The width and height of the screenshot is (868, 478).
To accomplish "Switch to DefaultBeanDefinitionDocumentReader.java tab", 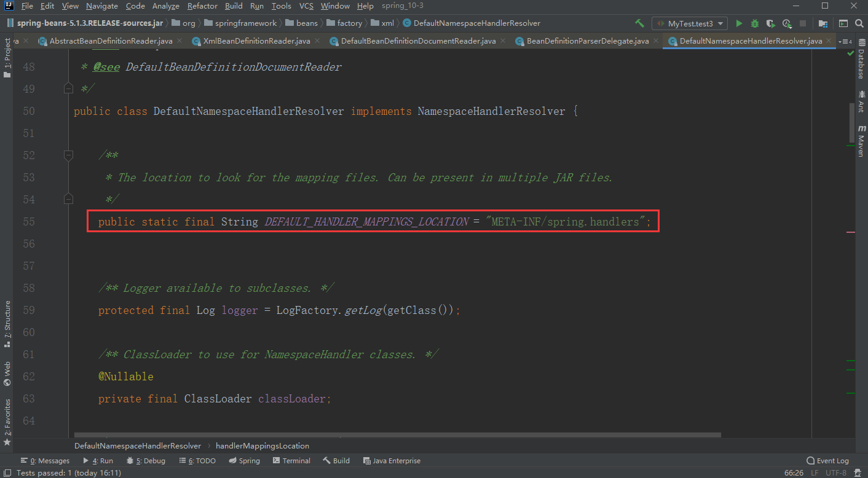I will pos(418,41).
